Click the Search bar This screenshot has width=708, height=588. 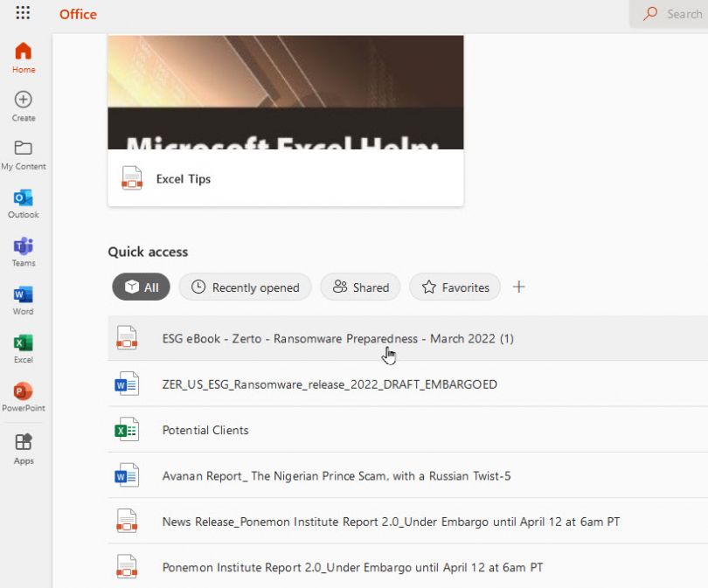coord(673,14)
